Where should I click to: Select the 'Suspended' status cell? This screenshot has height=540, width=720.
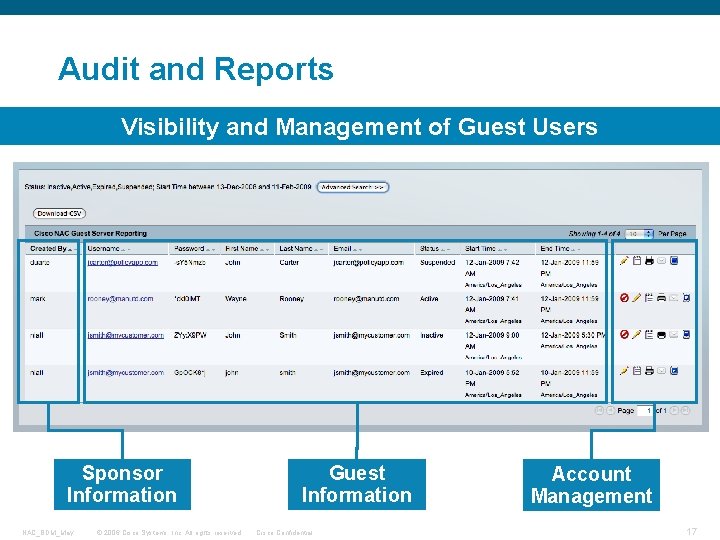coord(437,262)
